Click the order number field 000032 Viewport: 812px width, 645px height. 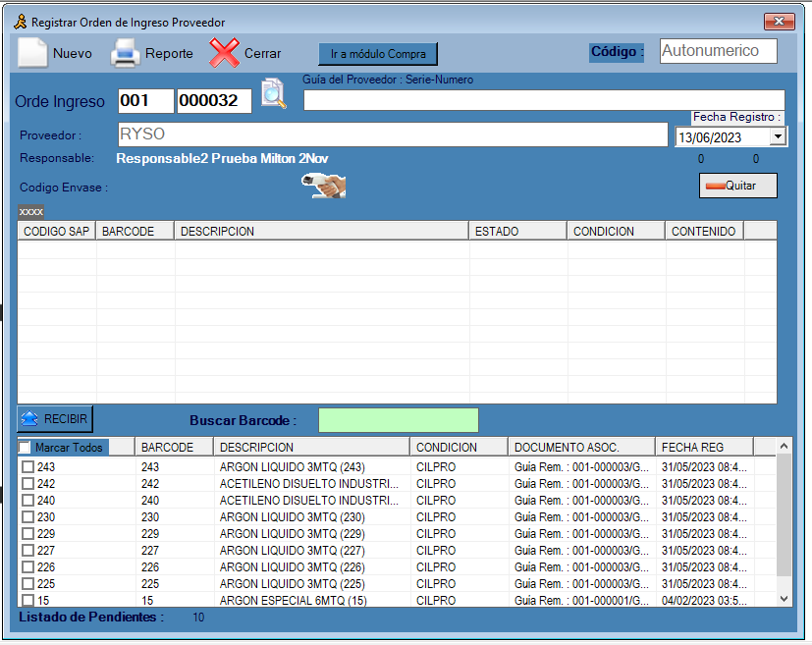[x=214, y=100]
